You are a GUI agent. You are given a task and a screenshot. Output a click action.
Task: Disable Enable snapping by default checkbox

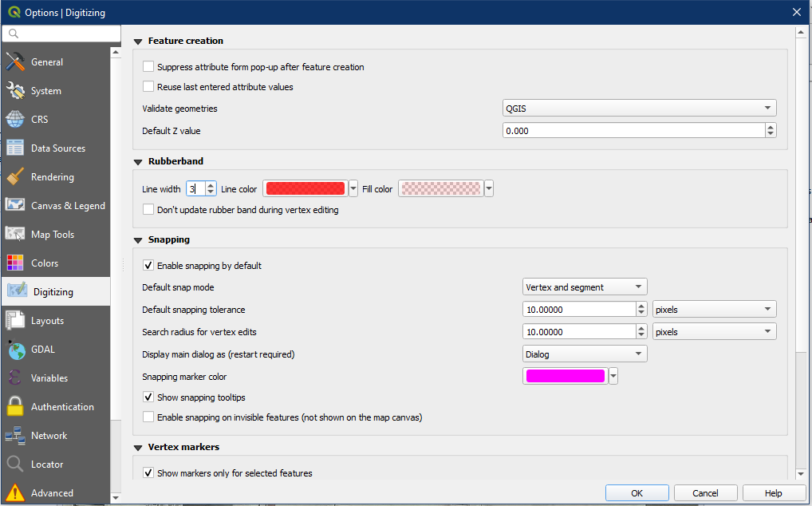148,266
